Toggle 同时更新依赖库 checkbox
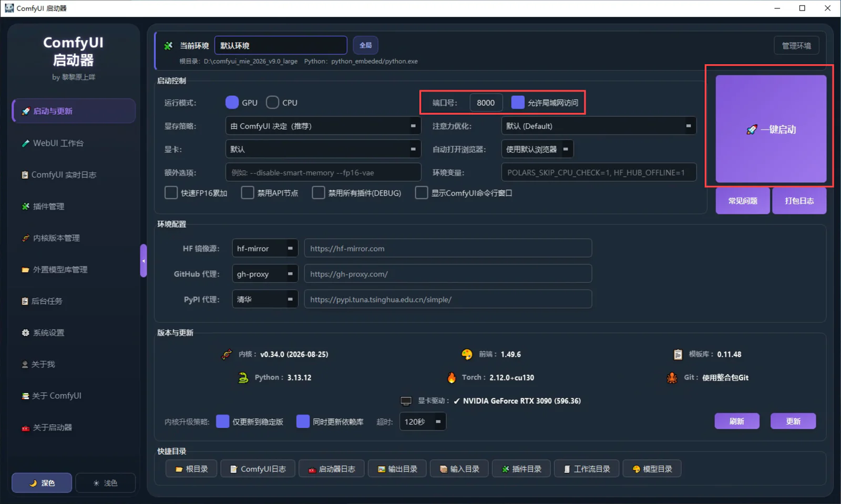The height and width of the screenshot is (504, 841). [x=303, y=421]
